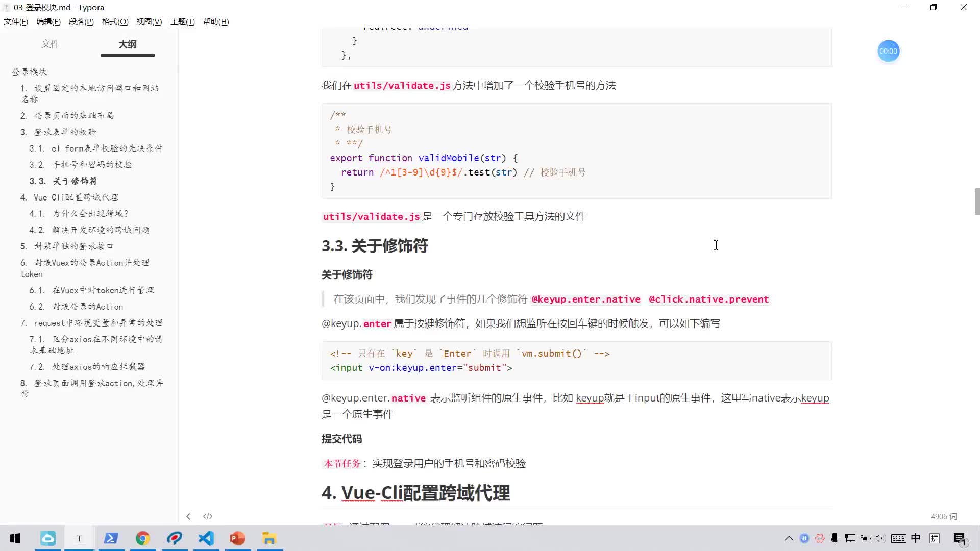This screenshot has width=980, height=551.
Task: Jump to outline item 4.2. 解决开发环境的跨域问题
Action: [89, 230]
